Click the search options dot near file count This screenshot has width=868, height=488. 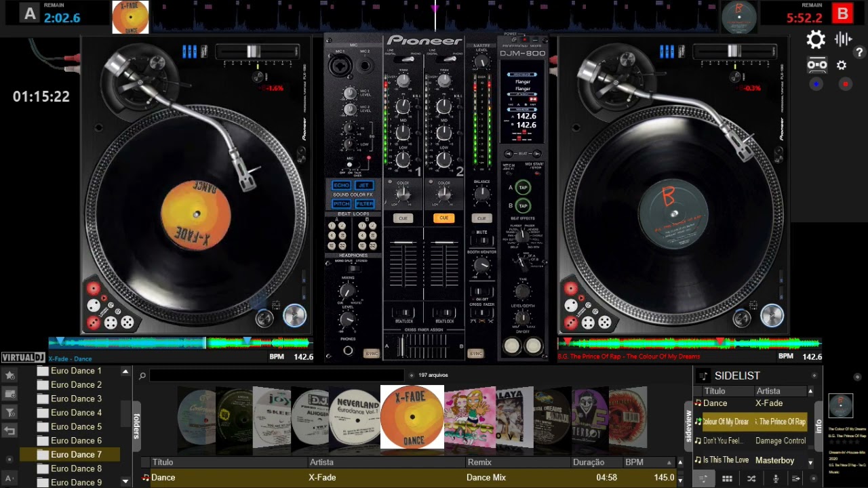(x=411, y=375)
